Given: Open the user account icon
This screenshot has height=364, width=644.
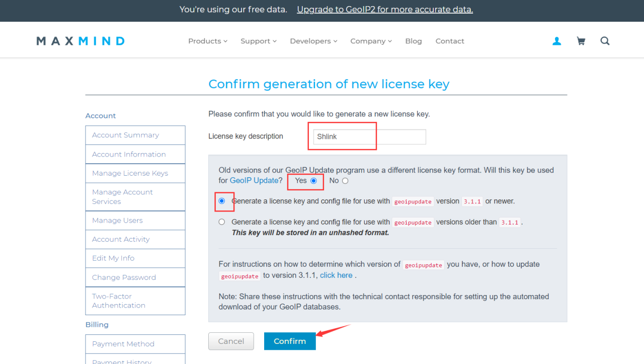Looking at the screenshot, I should tap(556, 41).
